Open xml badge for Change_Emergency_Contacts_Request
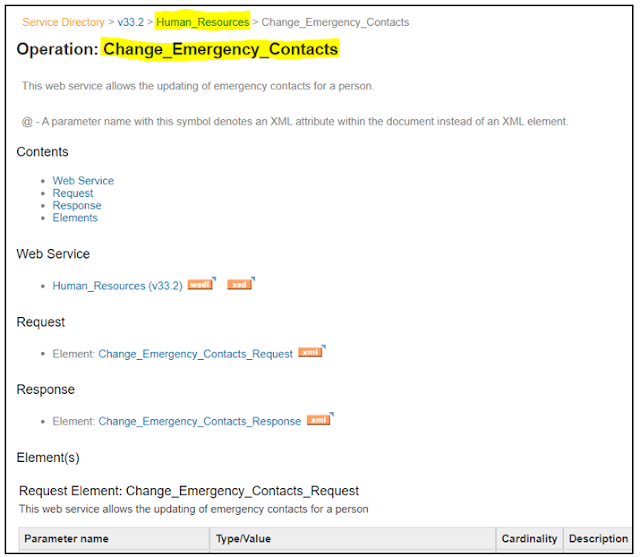 point(311,352)
